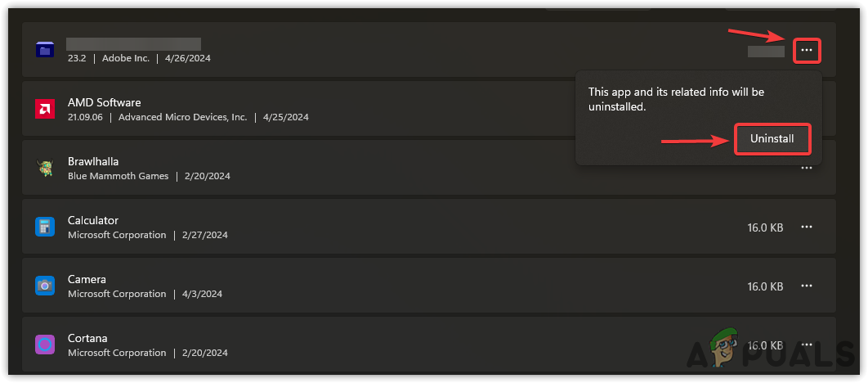Click the Camera app icon
This screenshot has width=868, height=383.
pyautogui.click(x=45, y=286)
